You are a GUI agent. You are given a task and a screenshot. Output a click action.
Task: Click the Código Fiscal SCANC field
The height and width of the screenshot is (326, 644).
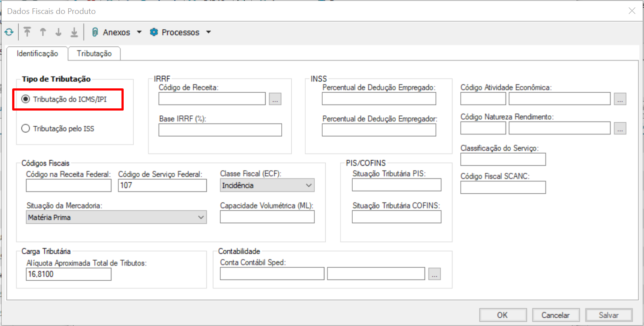point(503,187)
